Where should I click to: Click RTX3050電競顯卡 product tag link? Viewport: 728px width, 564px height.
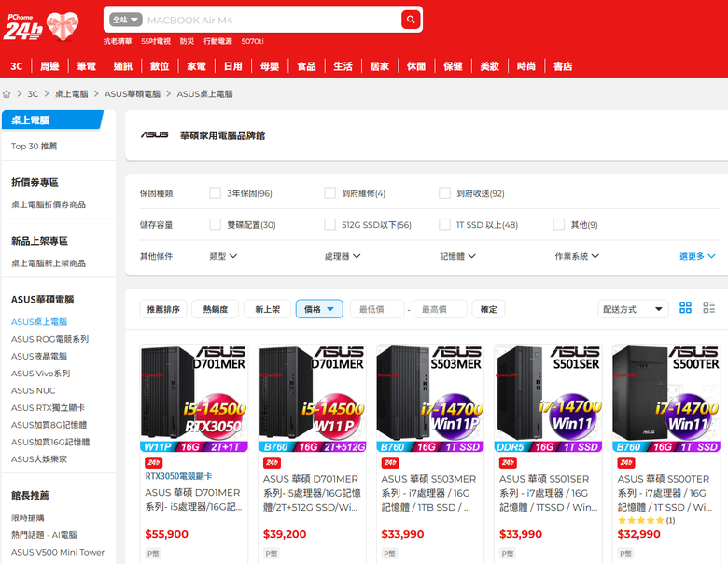coord(179,476)
